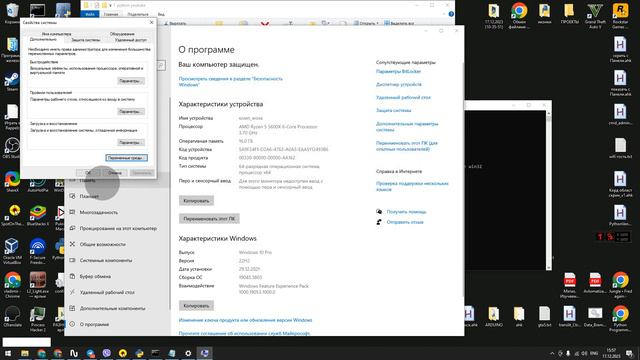This screenshot has width=640, height=360.
Task: Open the Grand Theft Auto V shortcut
Action: pos(595,16)
